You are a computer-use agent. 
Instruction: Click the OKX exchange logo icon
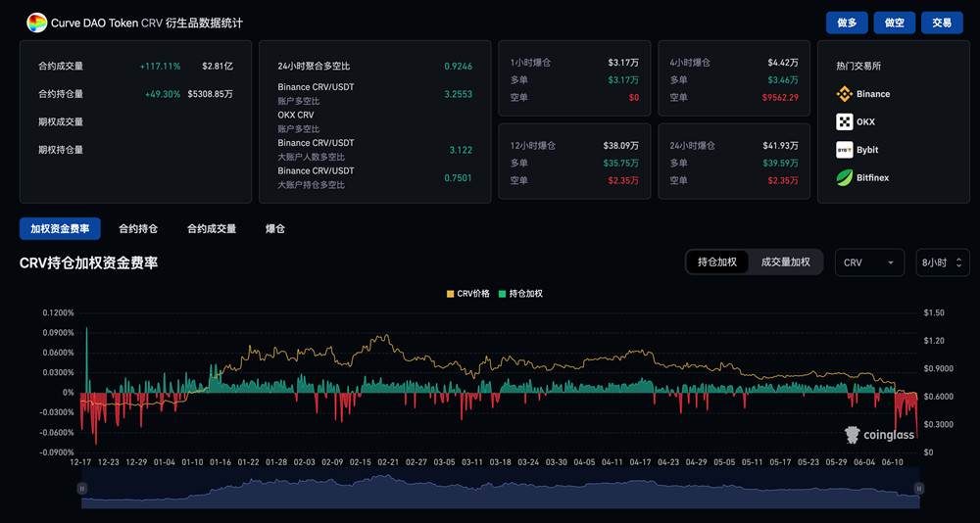[845, 122]
